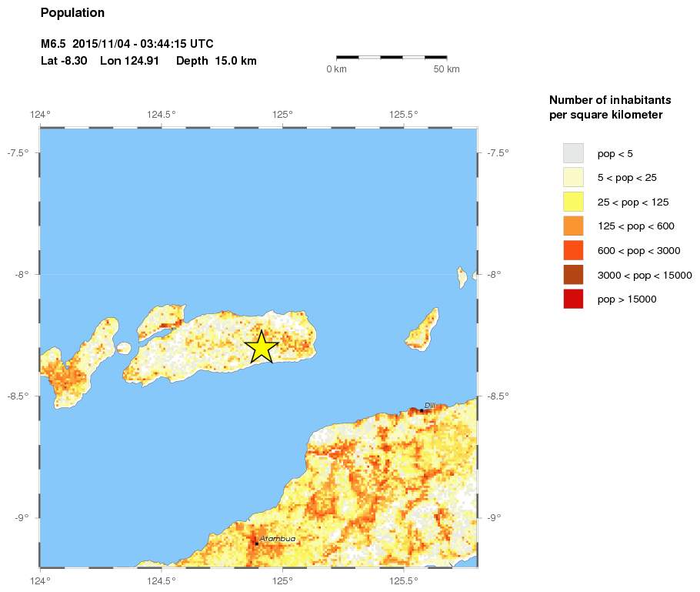Click the 50 km scale label
The height and width of the screenshot is (592, 700).
tap(446, 69)
